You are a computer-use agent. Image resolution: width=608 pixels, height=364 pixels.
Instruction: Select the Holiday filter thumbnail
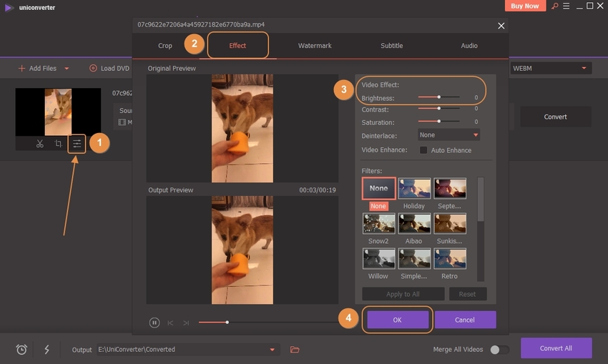(x=414, y=189)
